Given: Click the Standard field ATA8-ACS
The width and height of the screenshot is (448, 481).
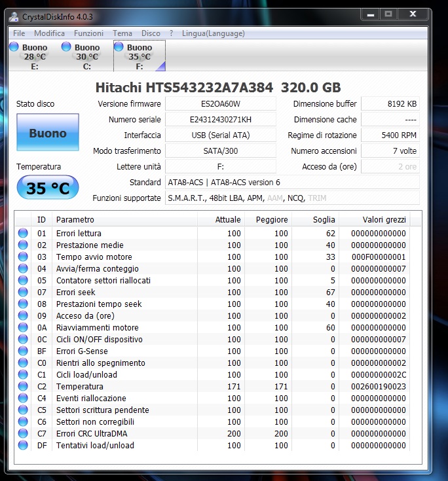Looking at the screenshot, I should [x=292, y=182].
